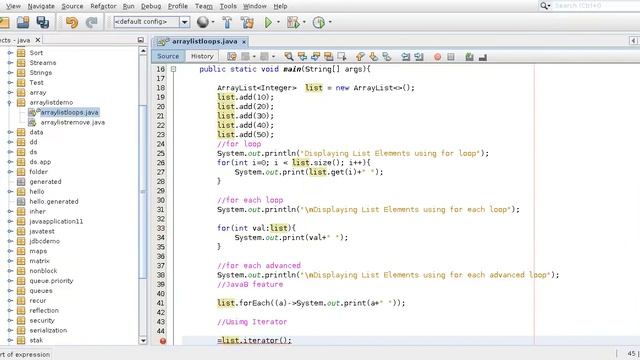
Task: Click the Redo arrow icon
Action: 91,22
